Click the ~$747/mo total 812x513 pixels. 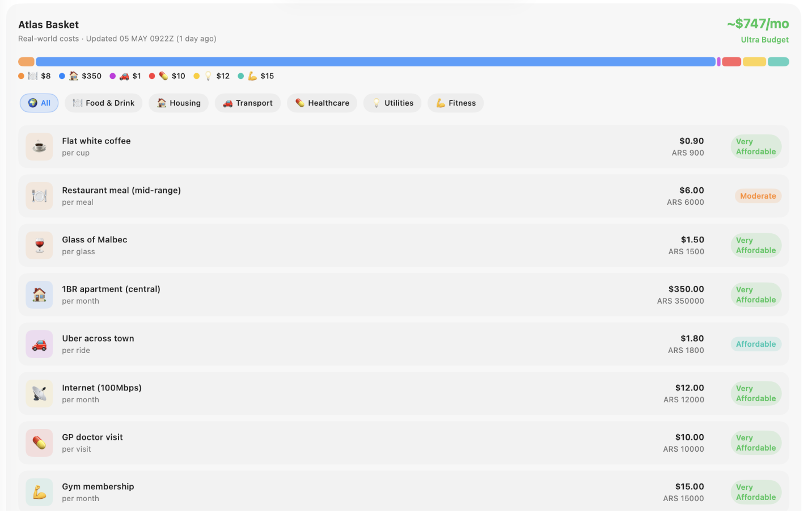(x=758, y=24)
